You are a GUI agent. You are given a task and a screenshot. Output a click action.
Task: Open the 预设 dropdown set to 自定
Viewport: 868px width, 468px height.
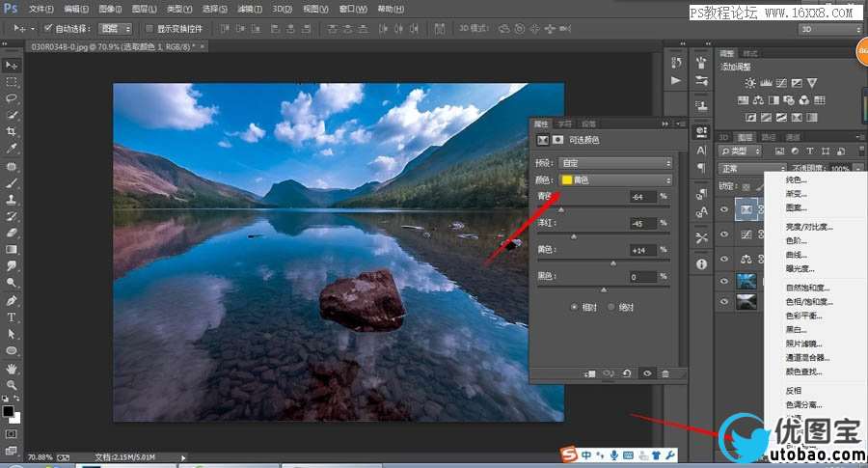coord(615,162)
